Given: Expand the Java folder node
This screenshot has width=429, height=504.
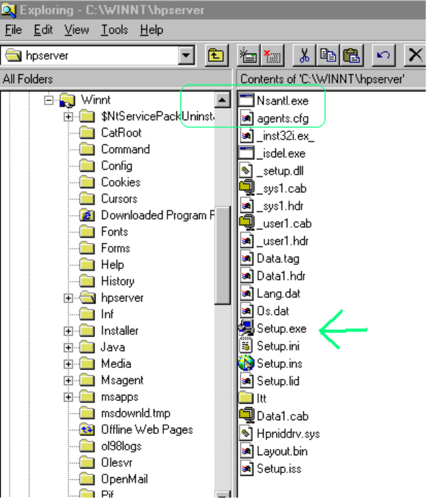Looking at the screenshot, I should (x=68, y=349).
